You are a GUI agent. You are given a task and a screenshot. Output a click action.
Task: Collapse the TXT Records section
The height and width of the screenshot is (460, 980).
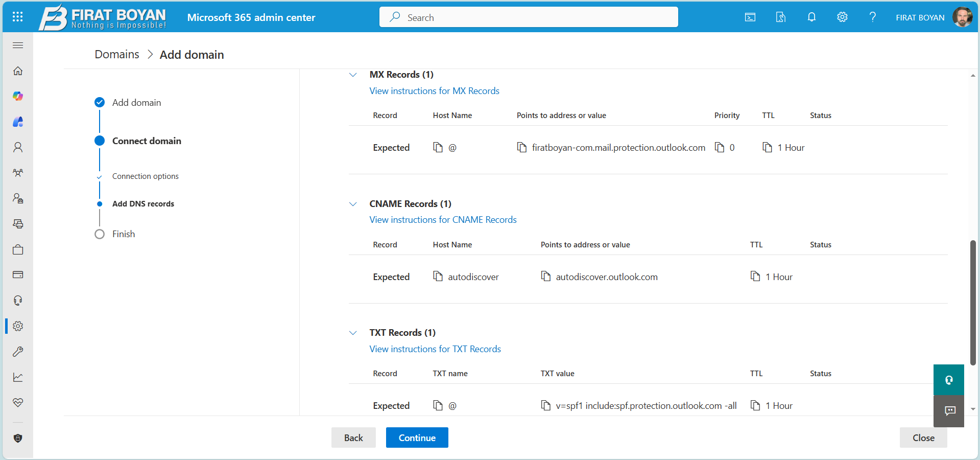tap(353, 333)
